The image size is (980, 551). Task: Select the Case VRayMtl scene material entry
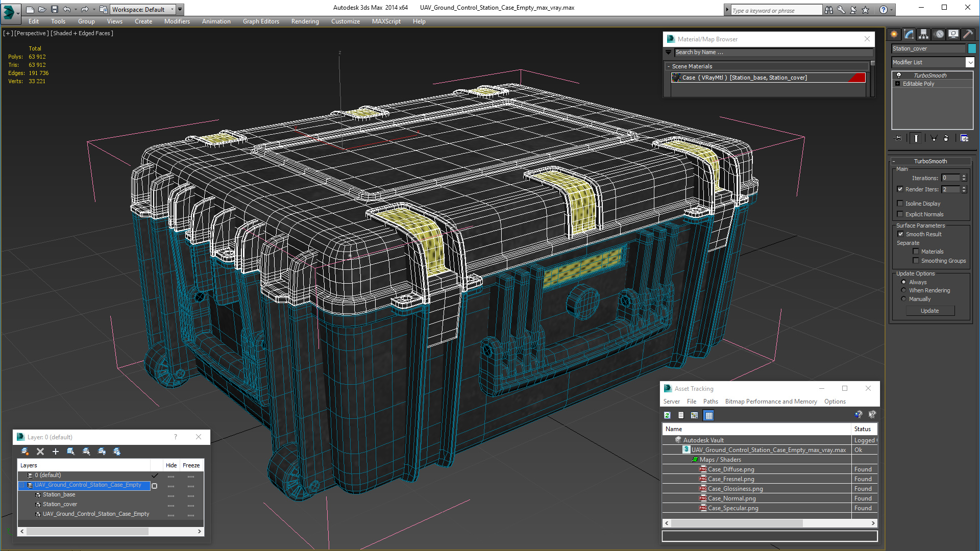coord(768,78)
